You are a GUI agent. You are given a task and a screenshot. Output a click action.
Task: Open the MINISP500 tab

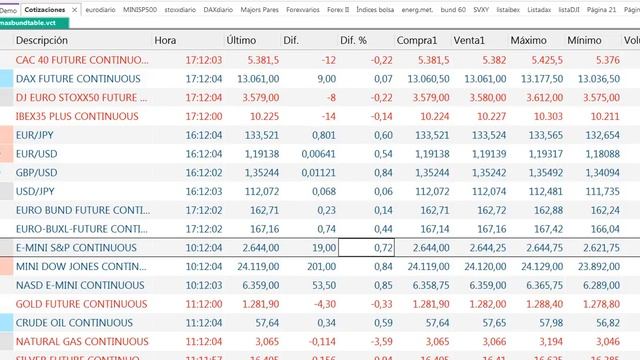pyautogui.click(x=140, y=9)
